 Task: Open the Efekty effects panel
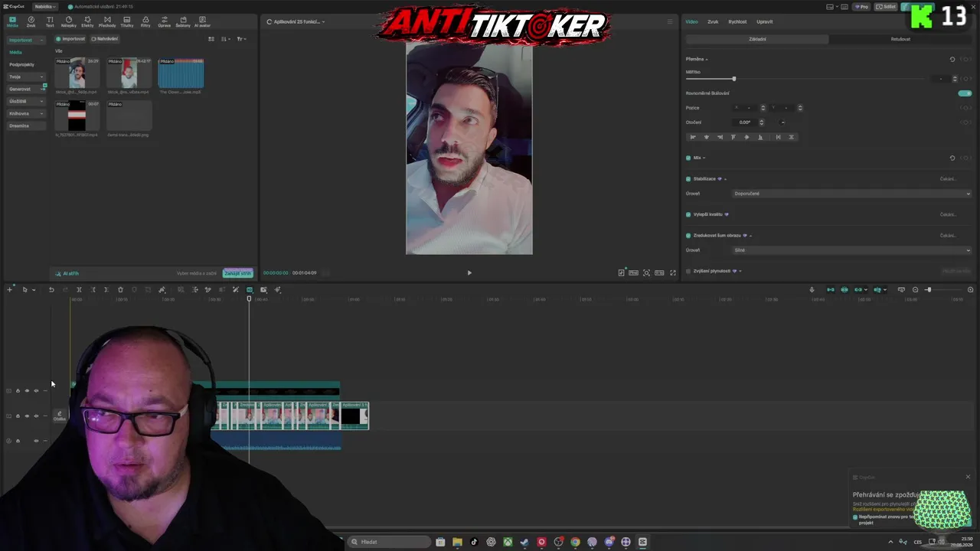(x=87, y=21)
